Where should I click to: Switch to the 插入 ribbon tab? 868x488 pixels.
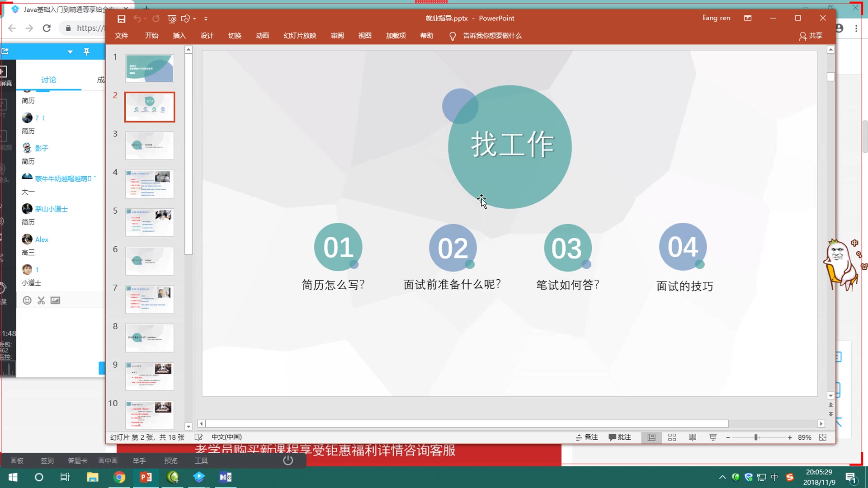coord(179,36)
